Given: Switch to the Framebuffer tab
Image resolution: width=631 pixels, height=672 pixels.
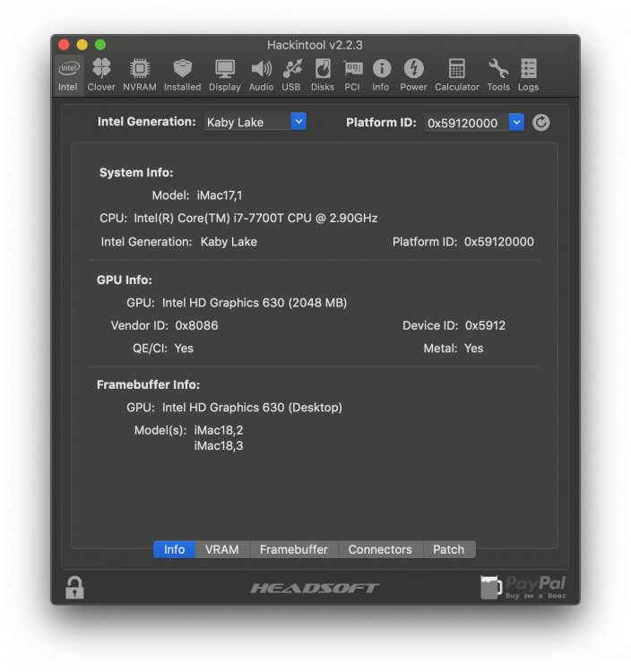Looking at the screenshot, I should [294, 549].
